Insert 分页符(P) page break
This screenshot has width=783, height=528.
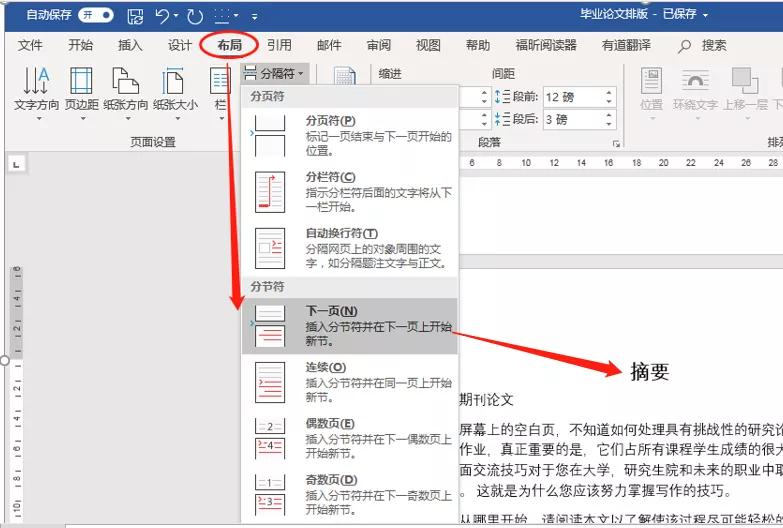point(350,135)
